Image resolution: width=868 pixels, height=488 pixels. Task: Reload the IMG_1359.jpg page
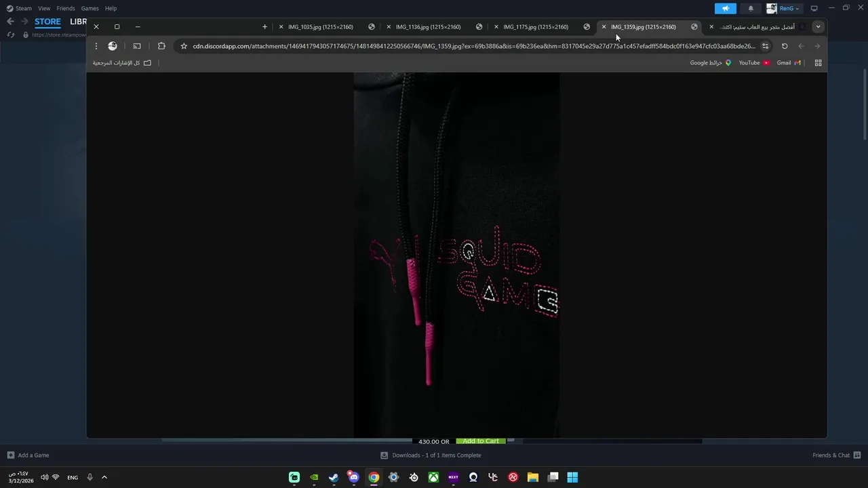[785, 46]
